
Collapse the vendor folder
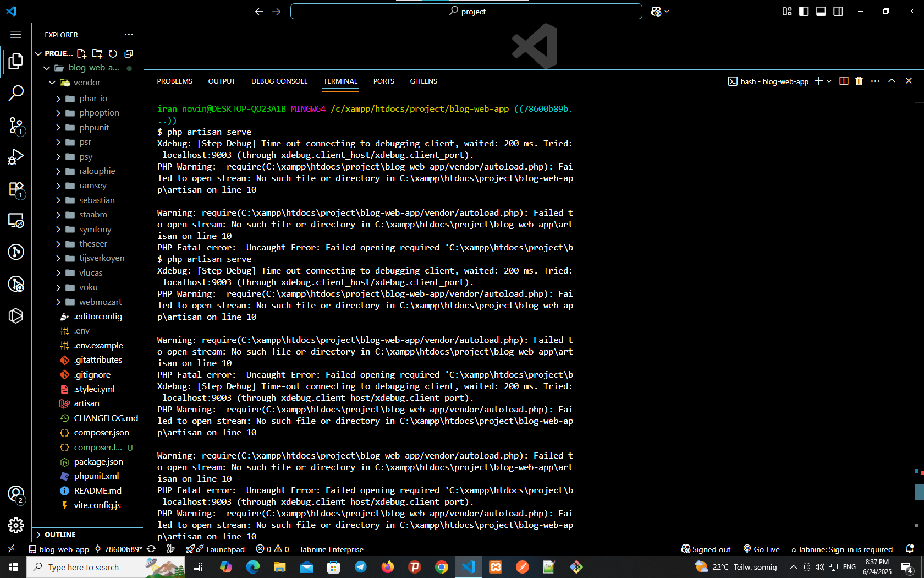point(52,83)
